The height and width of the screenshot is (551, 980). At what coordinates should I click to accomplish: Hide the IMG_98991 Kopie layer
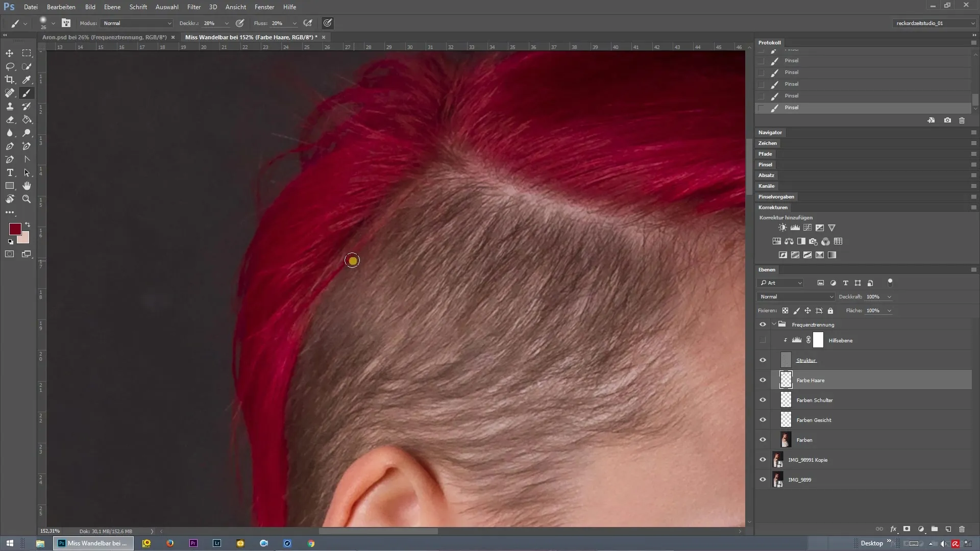[763, 460]
